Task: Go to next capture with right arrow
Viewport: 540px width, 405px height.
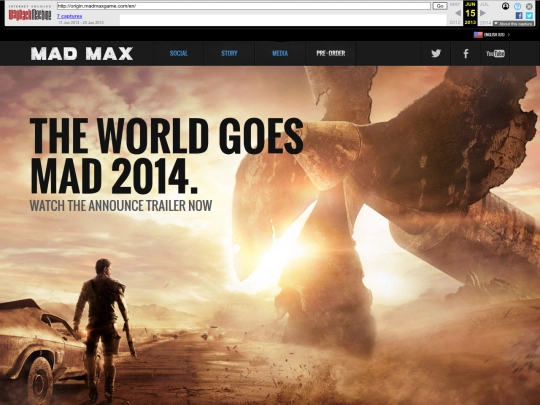Action: click(x=483, y=13)
